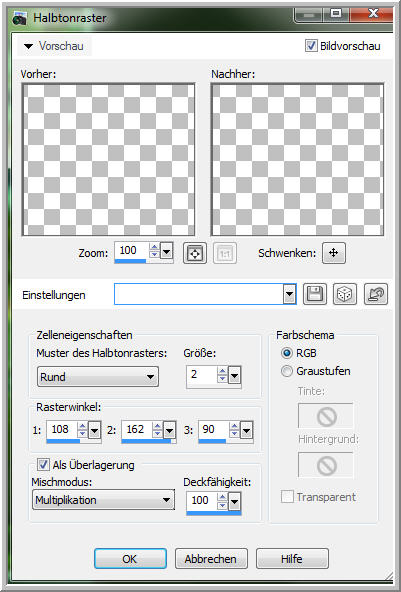
Task: Click the OK button
Action: click(130, 558)
